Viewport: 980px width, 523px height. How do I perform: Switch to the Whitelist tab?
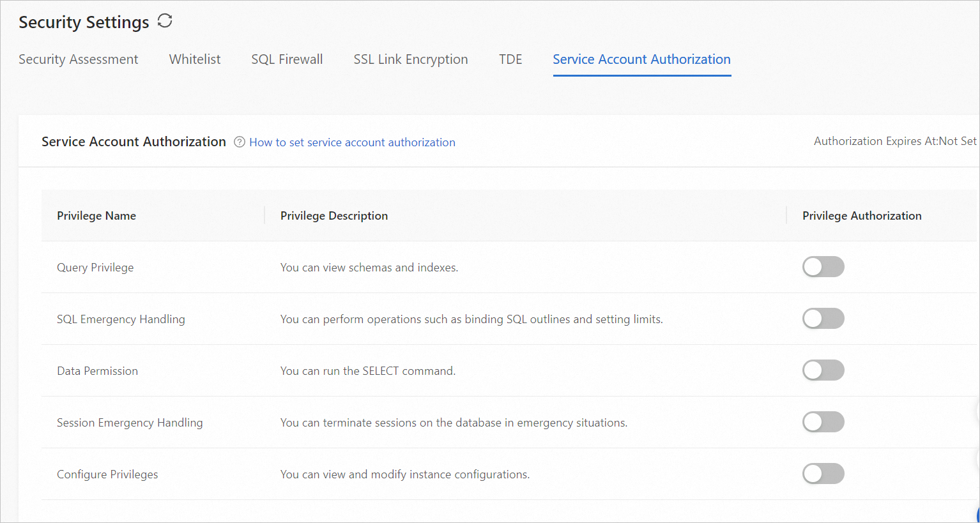195,59
